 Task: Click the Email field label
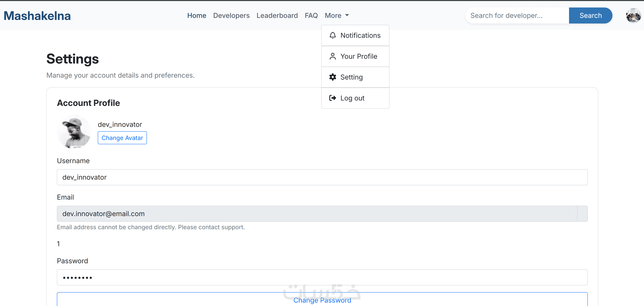65,197
